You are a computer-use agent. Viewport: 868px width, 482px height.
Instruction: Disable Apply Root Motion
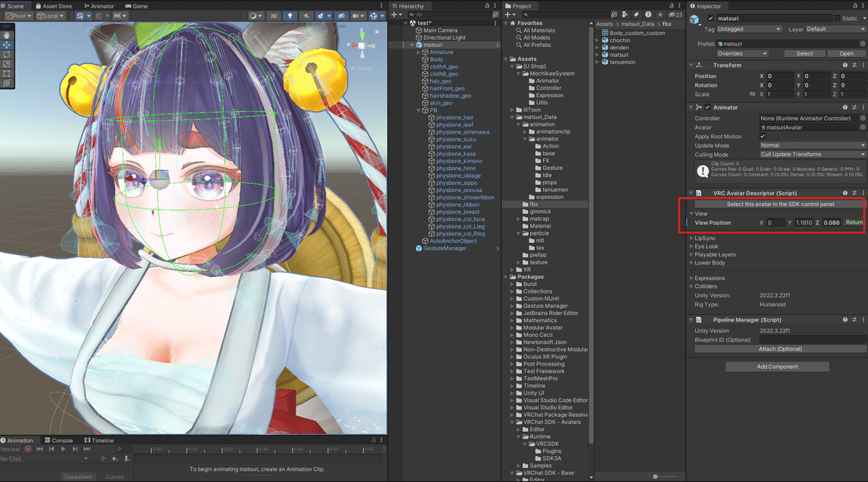tap(763, 136)
